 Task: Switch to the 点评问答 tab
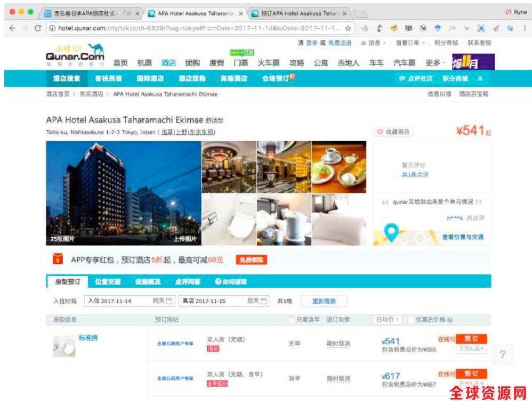click(x=188, y=281)
